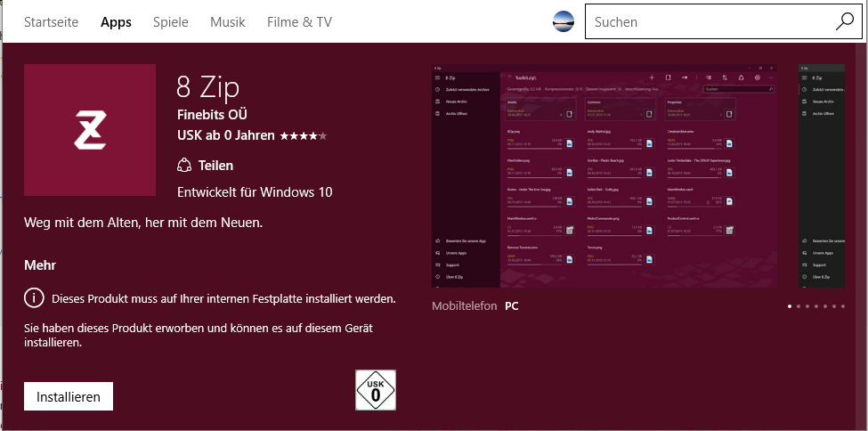Viewport: 868px width, 431px height.
Task: Select the fourth screenshot pager dot
Action: tap(816, 306)
